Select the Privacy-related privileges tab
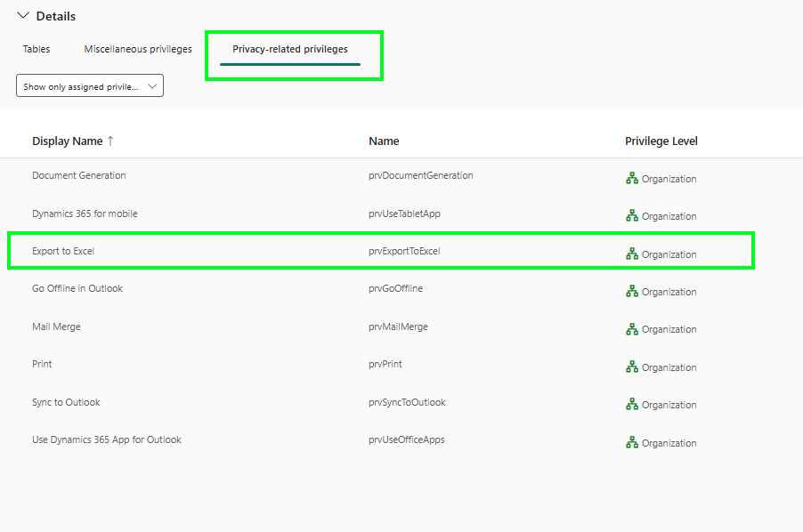Screen dimensions: 803x532 (x=290, y=49)
